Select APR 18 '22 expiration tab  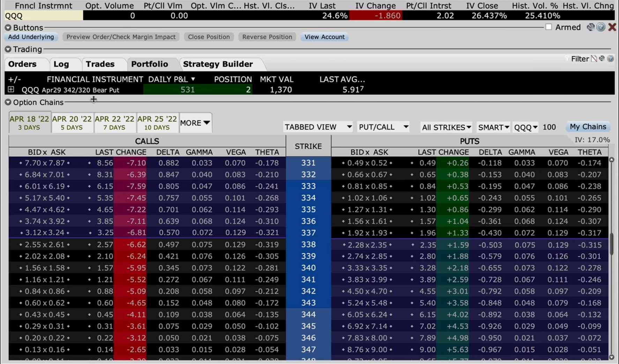pos(29,123)
